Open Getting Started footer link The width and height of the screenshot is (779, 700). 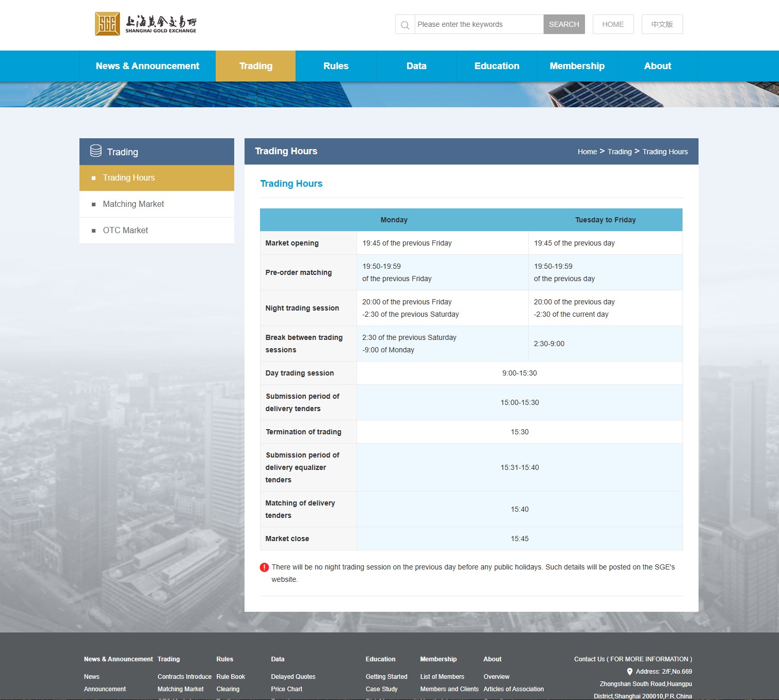[x=386, y=677]
